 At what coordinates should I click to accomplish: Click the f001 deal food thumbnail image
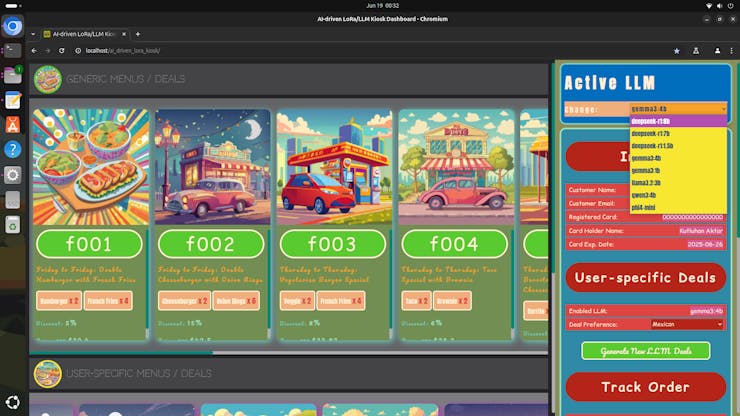click(x=91, y=167)
